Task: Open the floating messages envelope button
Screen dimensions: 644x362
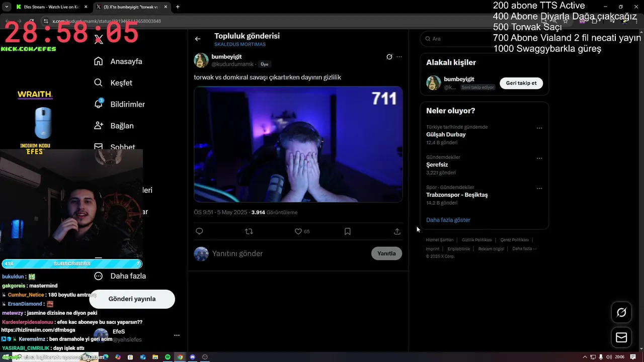Action: (x=621, y=337)
